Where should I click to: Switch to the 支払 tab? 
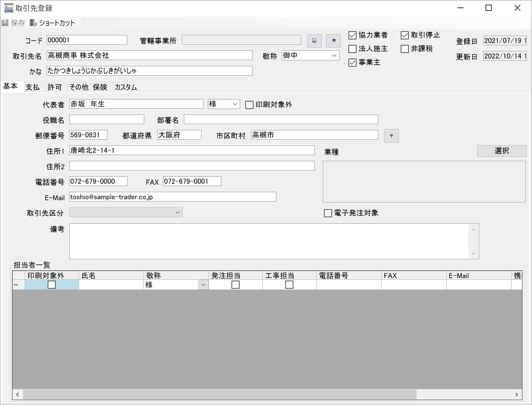coord(32,87)
